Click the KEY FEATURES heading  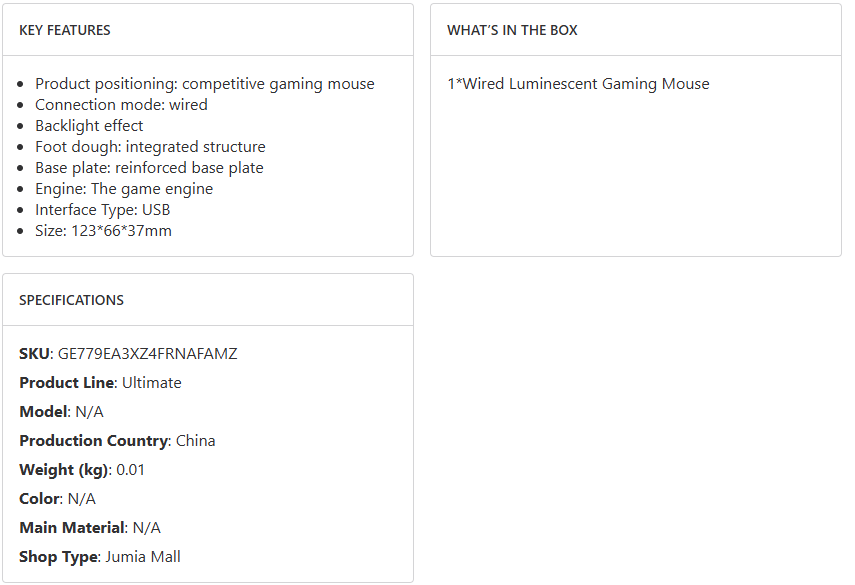[65, 30]
